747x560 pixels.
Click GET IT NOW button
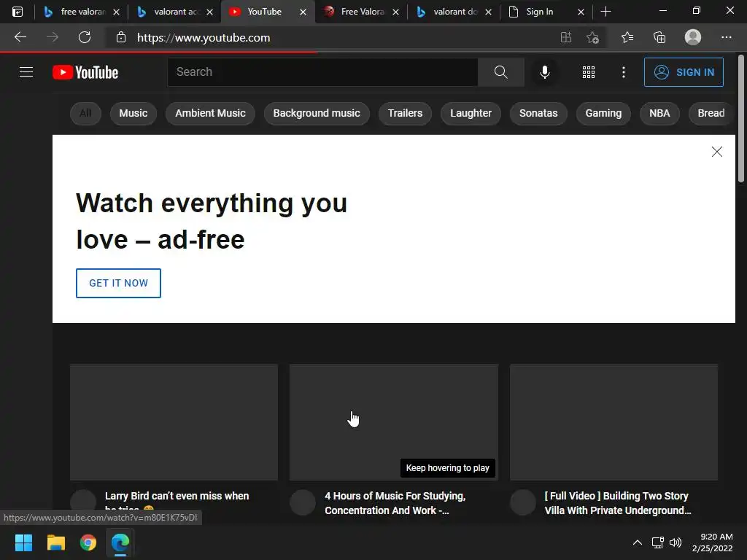tap(118, 283)
